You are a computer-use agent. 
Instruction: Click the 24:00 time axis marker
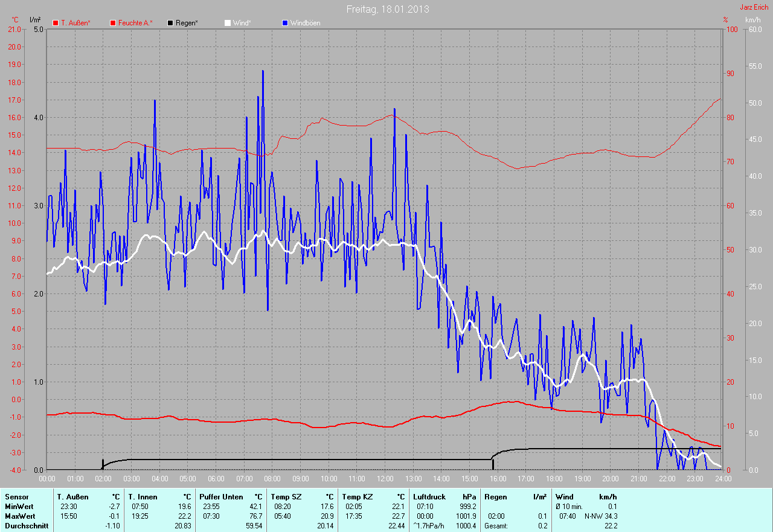(722, 479)
